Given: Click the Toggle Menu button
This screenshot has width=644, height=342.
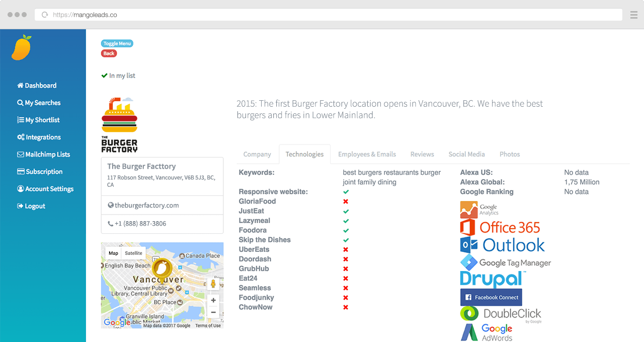Looking at the screenshot, I should tap(117, 44).
